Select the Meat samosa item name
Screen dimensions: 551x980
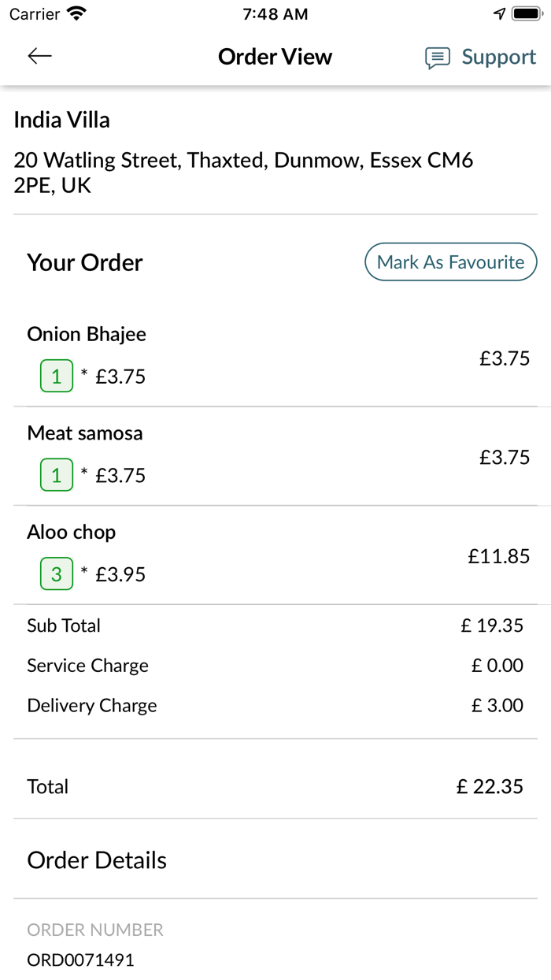(x=85, y=432)
